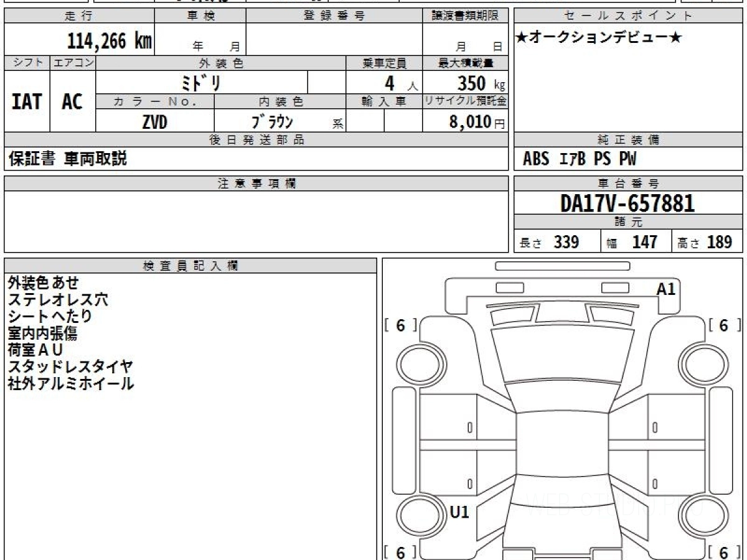Click the 検査員記入欄 header
The height and width of the screenshot is (560, 747).
click(190, 266)
